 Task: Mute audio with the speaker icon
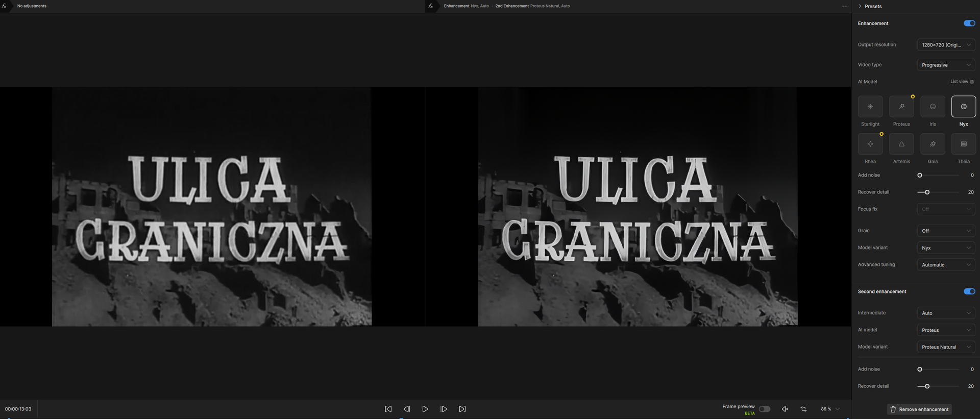click(x=785, y=409)
